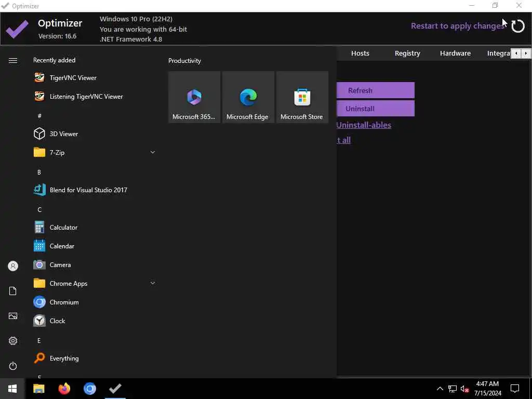Click the Uninstall button
Screen dimensions: 532x399
[376, 109]
